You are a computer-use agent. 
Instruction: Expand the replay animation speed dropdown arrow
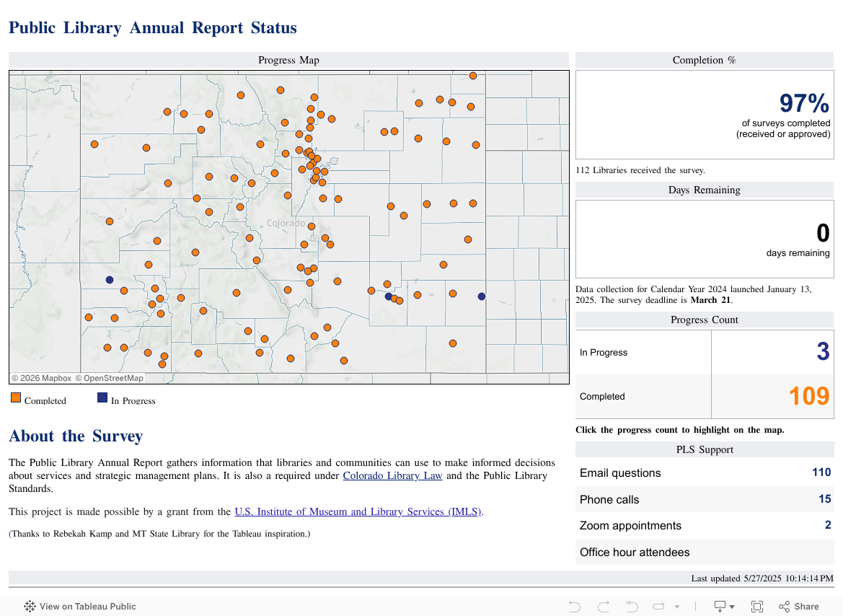[x=676, y=607]
